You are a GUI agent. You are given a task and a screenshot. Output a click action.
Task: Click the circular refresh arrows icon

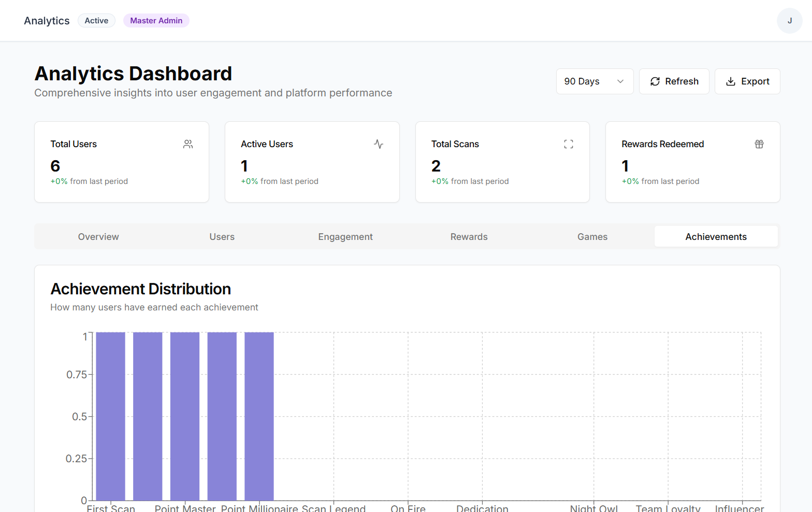tap(655, 81)
